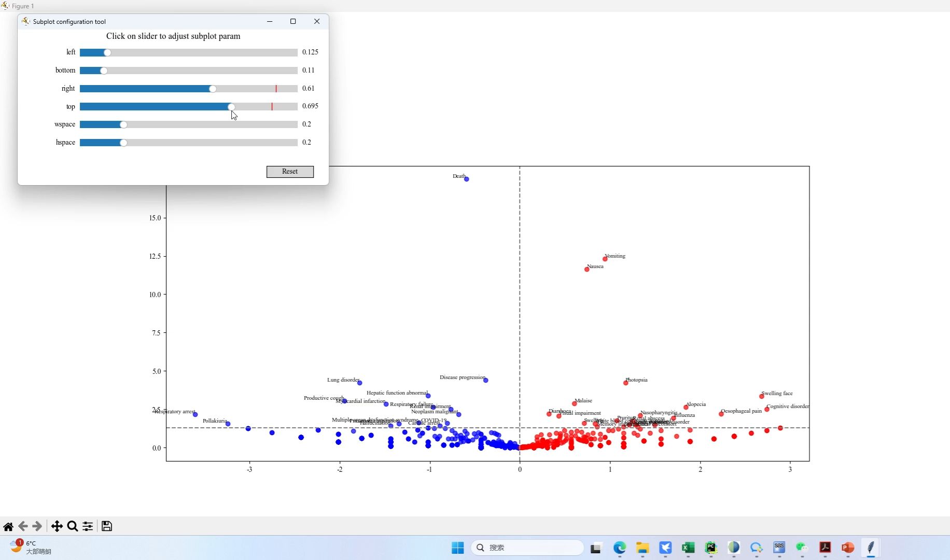Viewport: 950px width, 560px height.
Task: Click the 'Death' data point
Action: coord(467,179)
